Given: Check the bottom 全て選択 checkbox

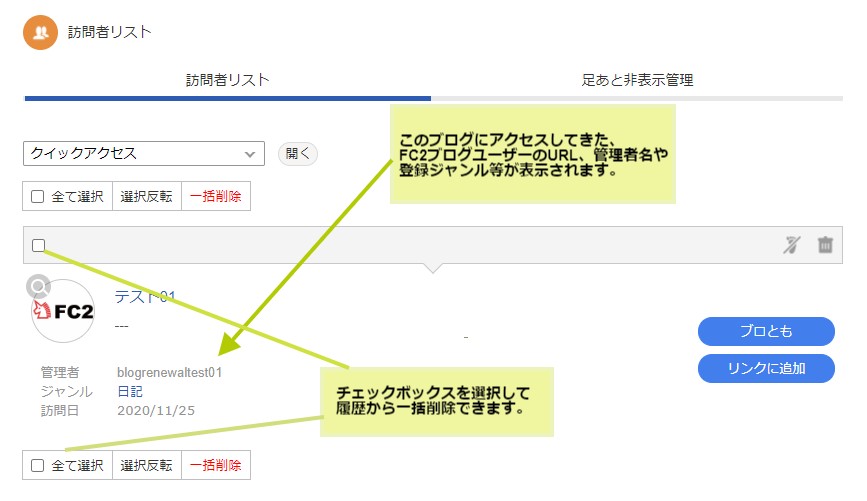Looking at the screenshot, I should tap(38, 465).
